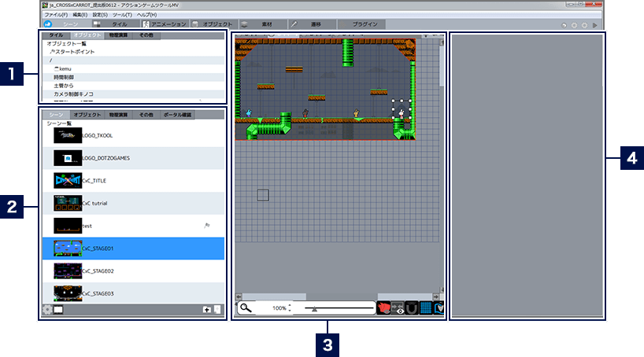Viewport: 644px width, 357px height.
Task: Toggle the magnet snap icon
Action: 412,308
